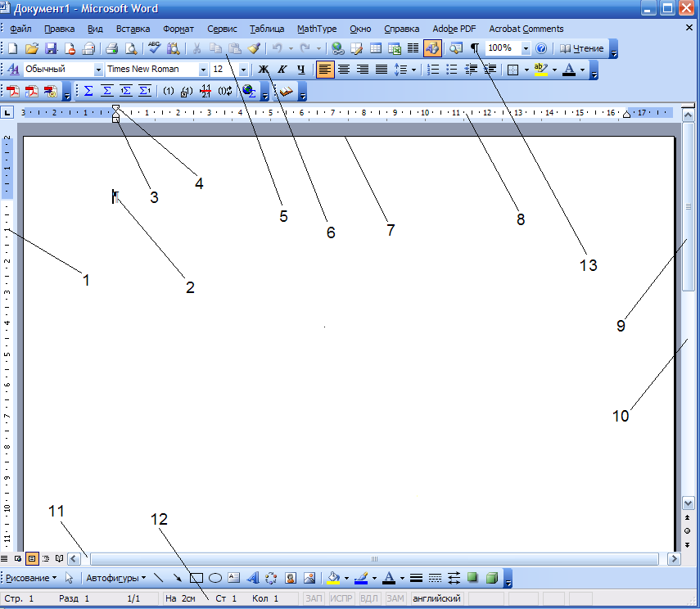Open the MathType menu
Viewport: 700px width, 609px height.
(x=317, y=29)
